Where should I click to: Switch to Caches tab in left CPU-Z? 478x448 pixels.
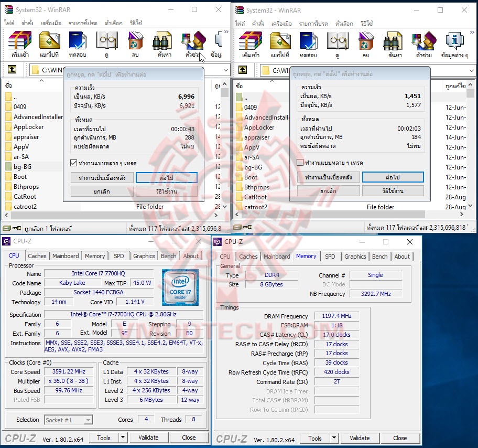(37, 256)
